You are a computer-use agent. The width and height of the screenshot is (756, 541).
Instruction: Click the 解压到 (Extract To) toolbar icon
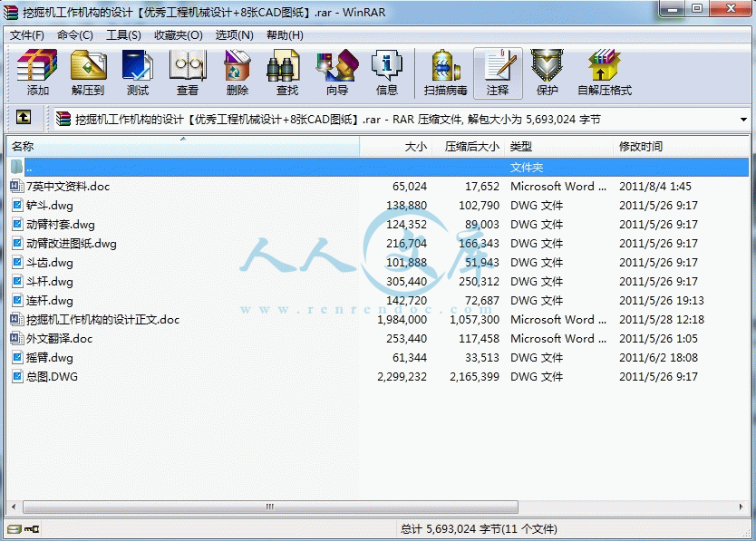tap(88, 65)
